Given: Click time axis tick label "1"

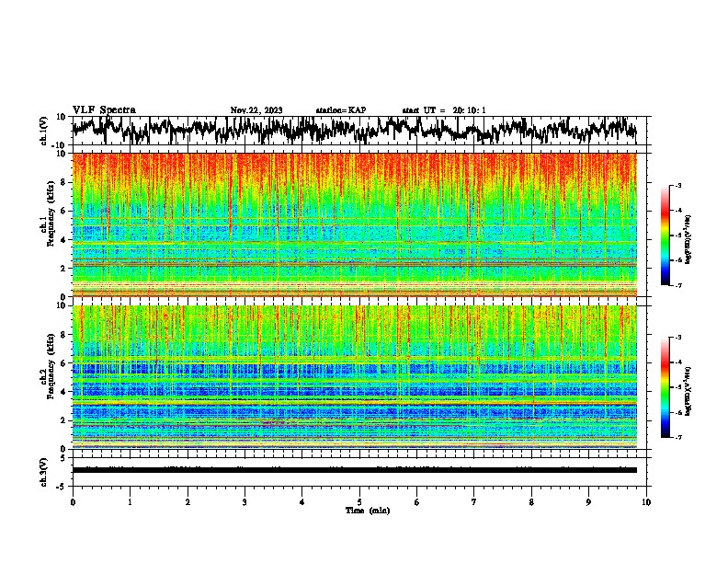Looking at the screenshot, I should (130, 502).
